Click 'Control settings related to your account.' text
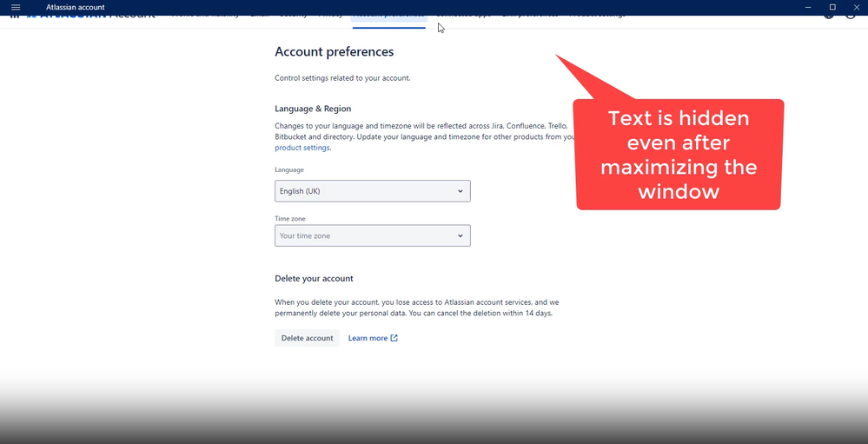 (342, 78)
